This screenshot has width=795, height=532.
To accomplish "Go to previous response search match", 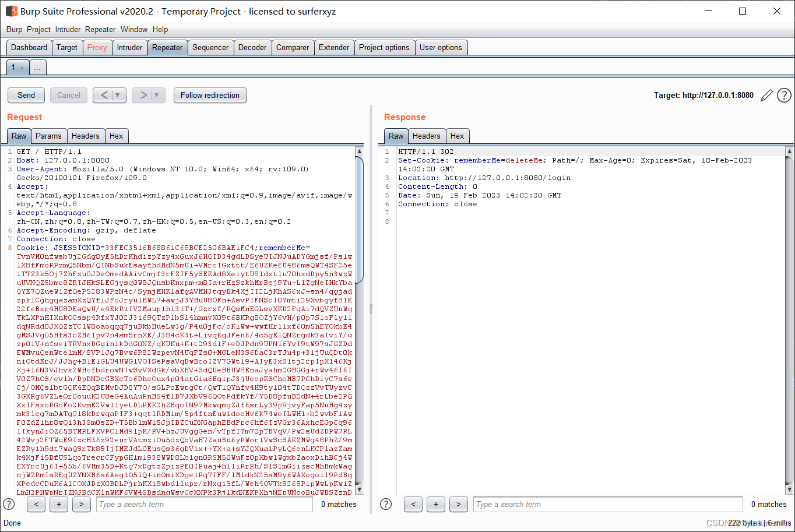I will [413, 505].
